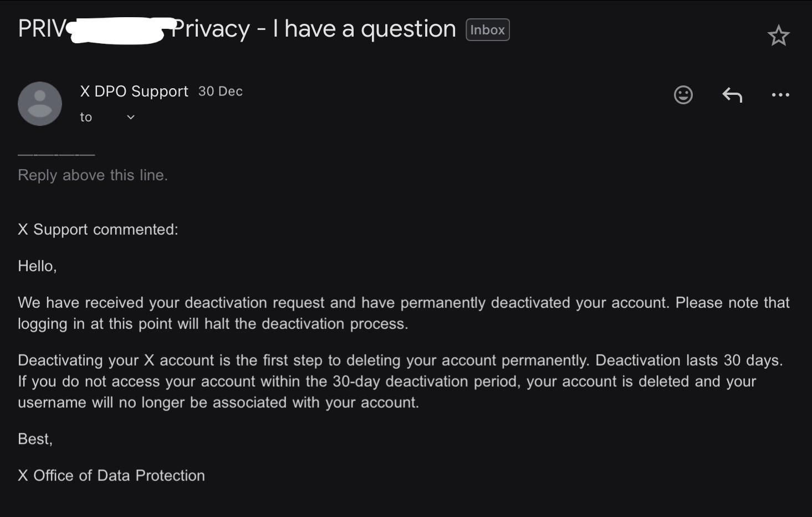
Task: Add an emoji reaction to this email
Action: point(683,95)
